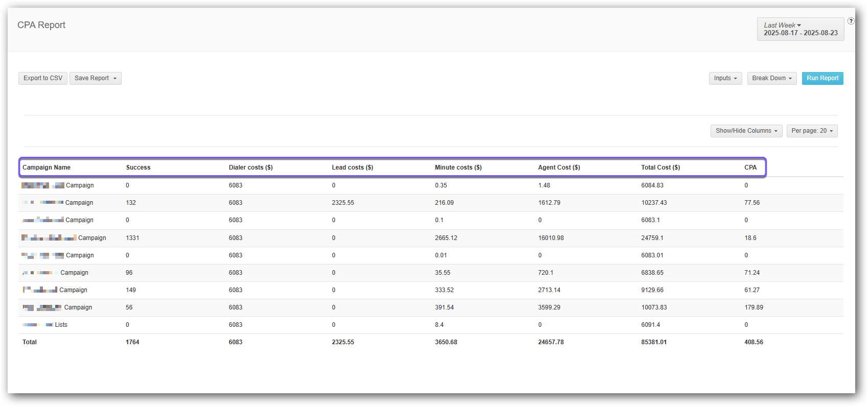Click the Minute costs value 8.4
Image resolution: width=868 pixels, height=406 pixels.
[x=440, y=325]
